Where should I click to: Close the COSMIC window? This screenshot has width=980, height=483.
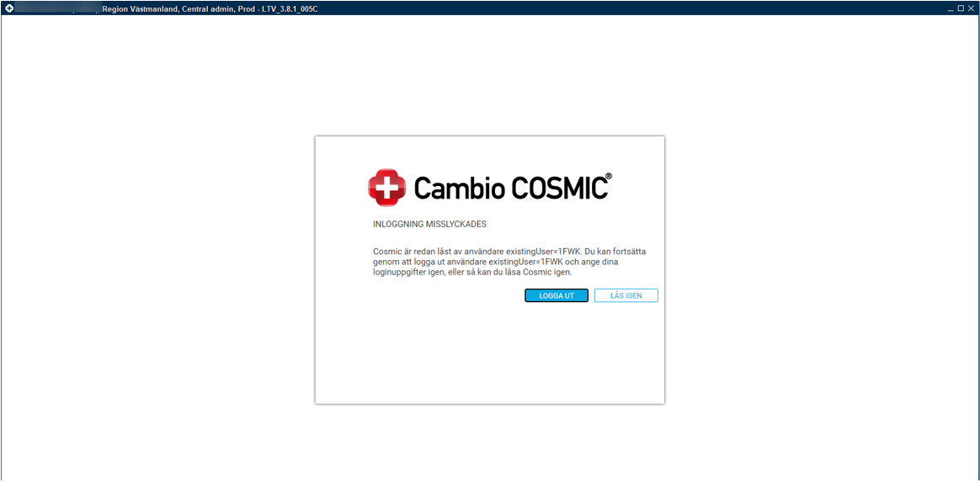coord(972,8)
